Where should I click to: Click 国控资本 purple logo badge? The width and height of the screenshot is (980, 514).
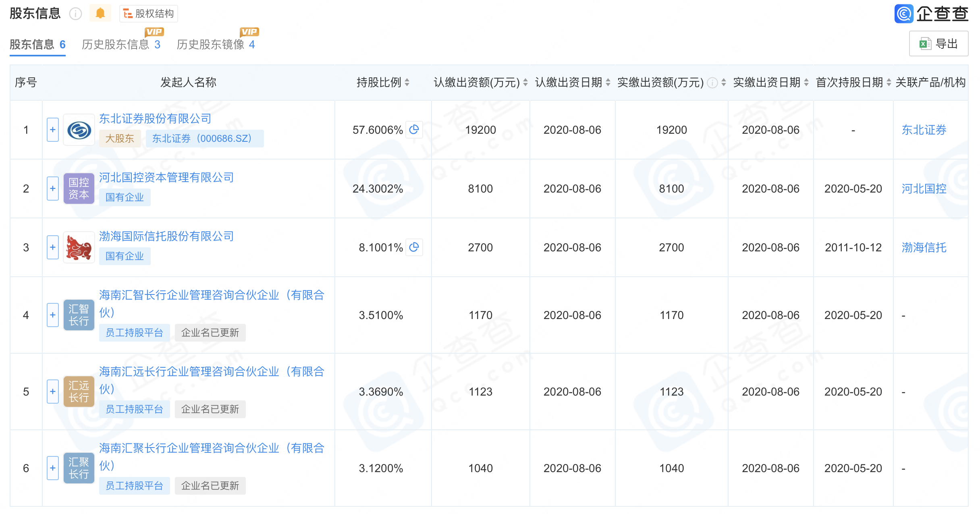point(79,189)
